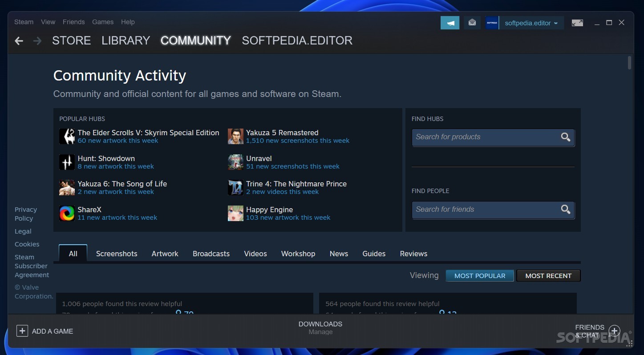Switch viewing to MOST POPULAR
Viewport: 644px width, 355px height.
pyautogui.click(x=480, y=276)
